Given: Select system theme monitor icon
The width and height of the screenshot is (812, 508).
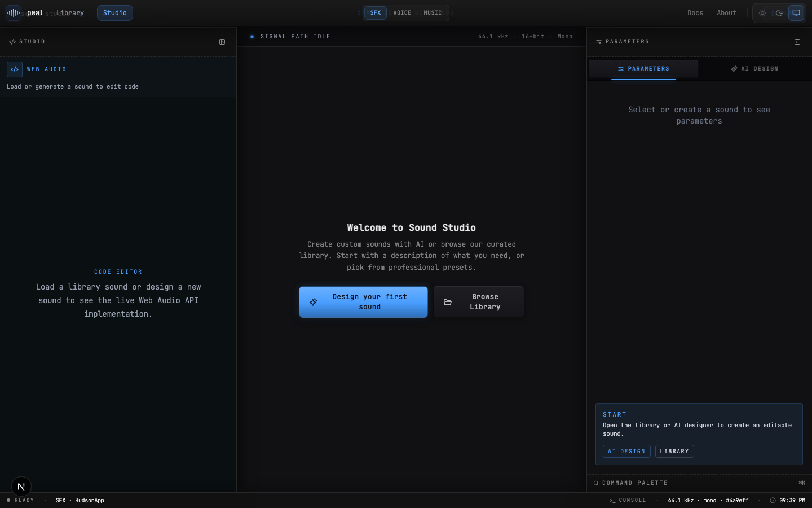Looking at the screenshot, I should tap(796, 13).
